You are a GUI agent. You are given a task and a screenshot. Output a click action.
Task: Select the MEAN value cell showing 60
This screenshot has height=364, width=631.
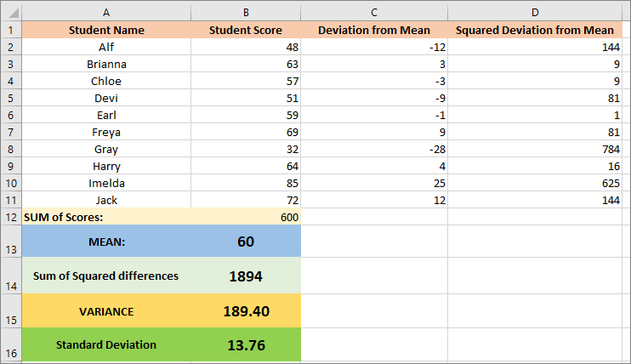[246, 242]
